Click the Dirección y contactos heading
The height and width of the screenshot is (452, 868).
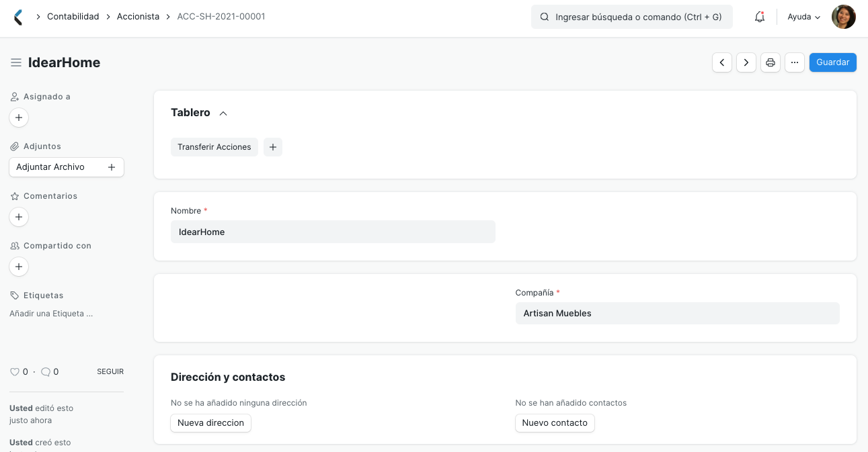[x=228, y=377]
